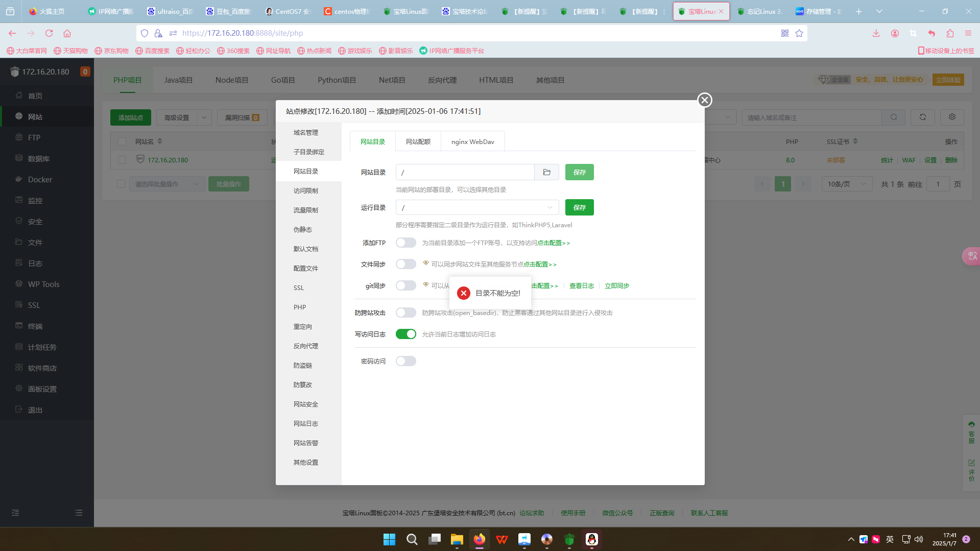This screenshot has height=551, width=980.
Task: Switch to the nginx WebDav tab
Action: [x=473, y=141]
